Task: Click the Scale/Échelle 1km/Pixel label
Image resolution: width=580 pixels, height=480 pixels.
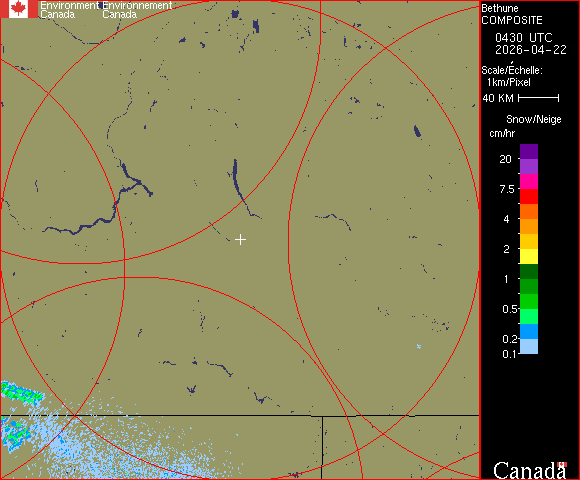Action: click(x=512, y=76)
